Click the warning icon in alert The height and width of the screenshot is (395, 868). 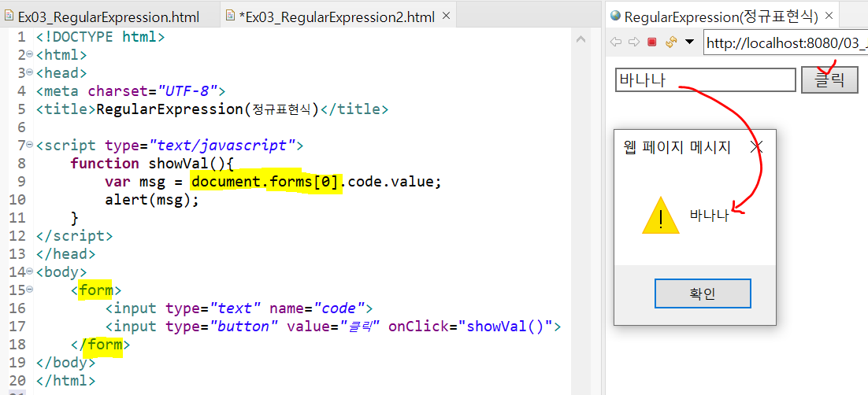click(x=660, y=216)
